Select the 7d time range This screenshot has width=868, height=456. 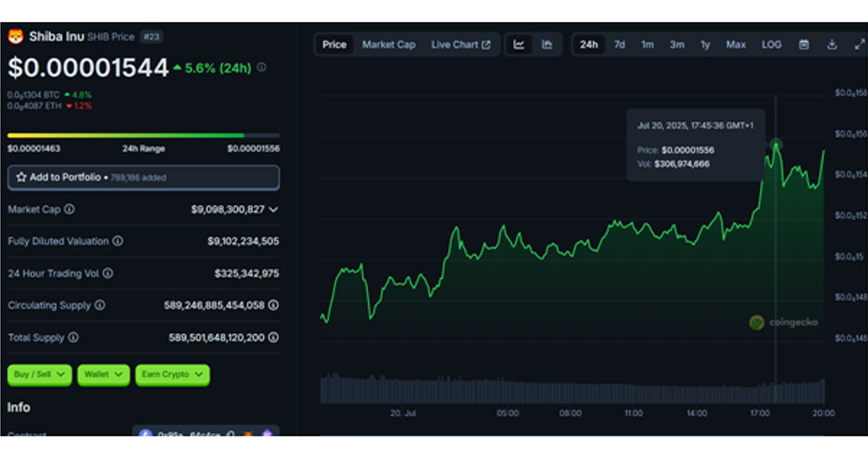pyautogui.click(x=620, y=45)
